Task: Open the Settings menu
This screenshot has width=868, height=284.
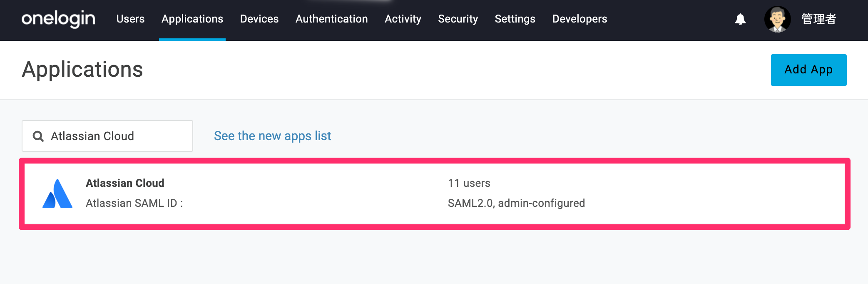Action: coord(515,19)
